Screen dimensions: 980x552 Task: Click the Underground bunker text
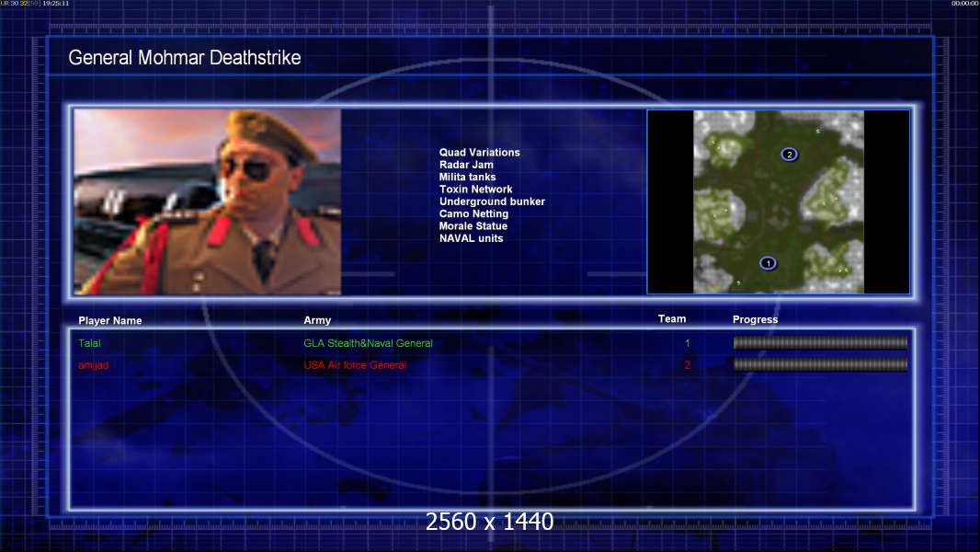492,201
